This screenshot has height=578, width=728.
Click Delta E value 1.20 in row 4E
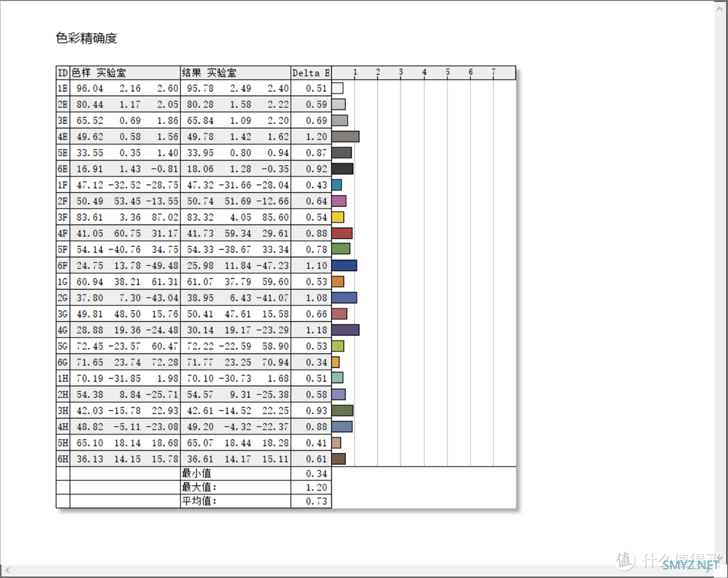pyautogui.click(x=317, y=137)
